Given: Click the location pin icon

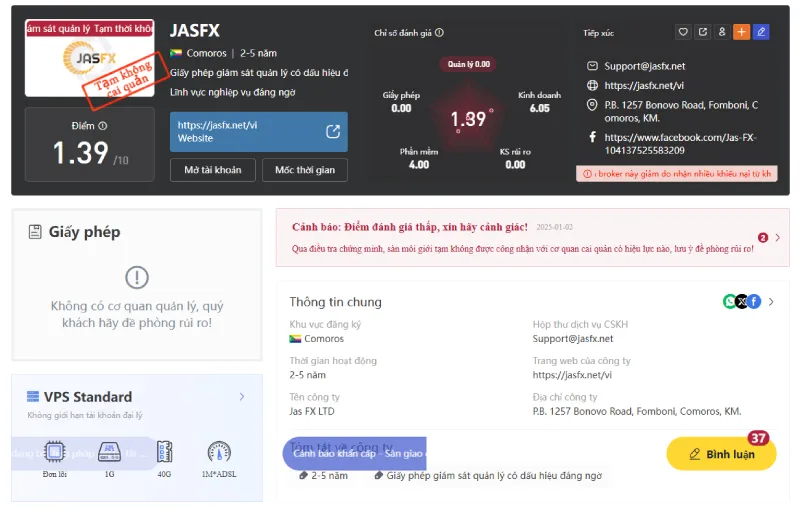Looking at the screenshot, I should [x=592, y=105].
